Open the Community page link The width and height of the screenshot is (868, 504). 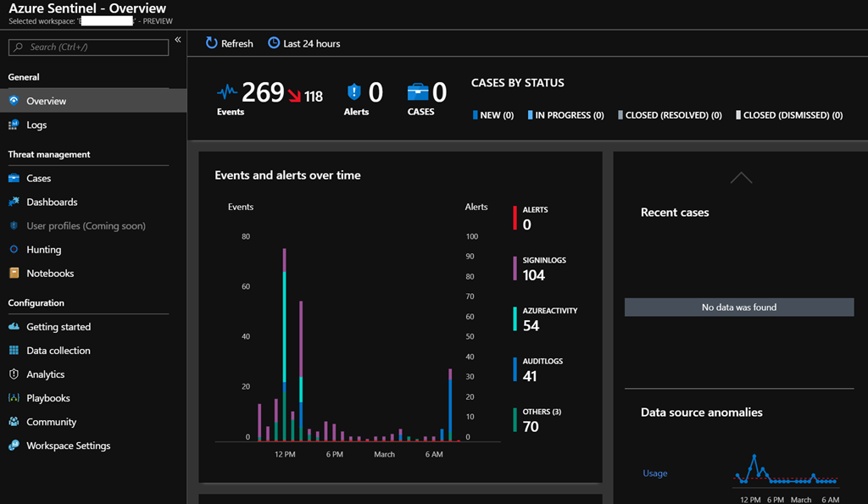(52, 422)
